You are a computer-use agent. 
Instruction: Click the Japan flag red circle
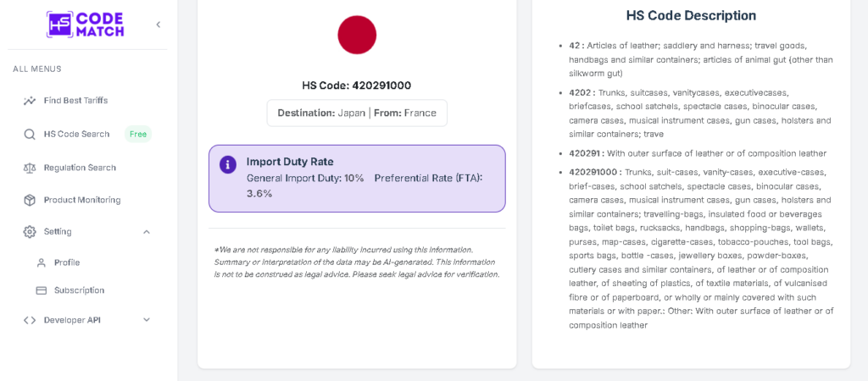(357, 35)
